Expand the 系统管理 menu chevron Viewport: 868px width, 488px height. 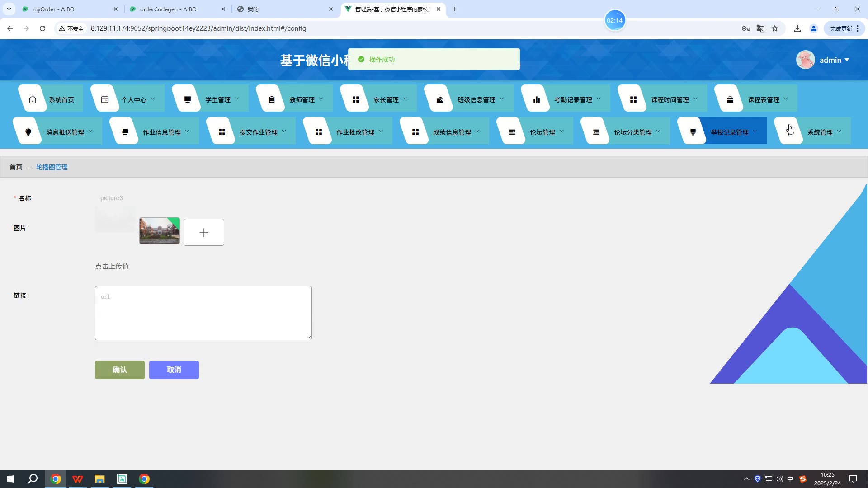(x=839, y=131)
